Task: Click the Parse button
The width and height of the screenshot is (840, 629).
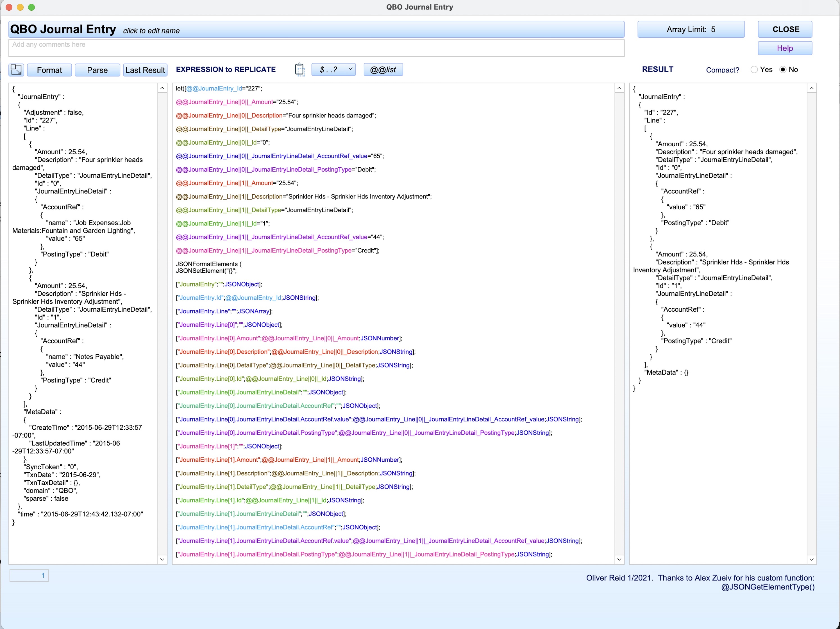Action: tap(97, 70)
